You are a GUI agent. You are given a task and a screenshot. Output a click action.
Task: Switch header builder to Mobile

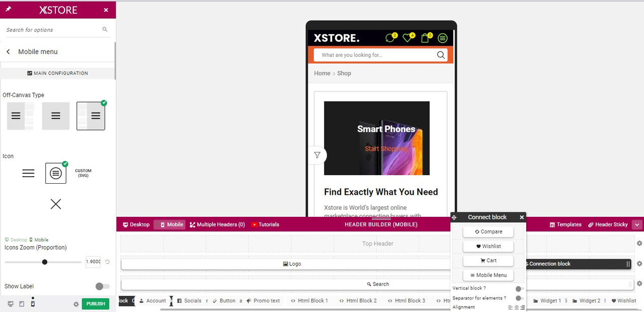(170, 224)
